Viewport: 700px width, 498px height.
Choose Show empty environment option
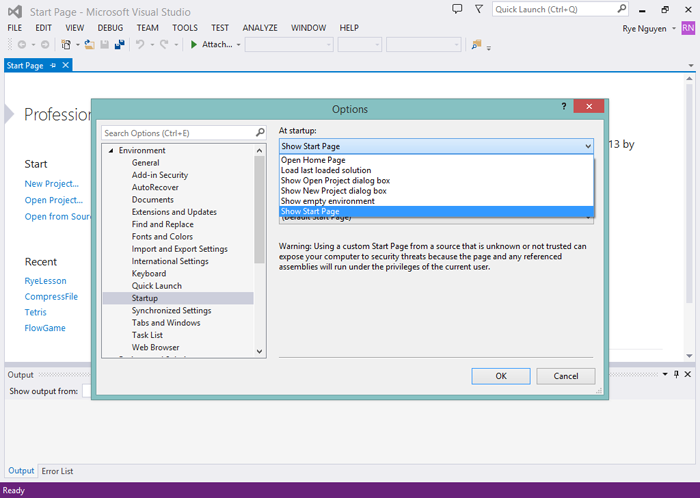tap(436, 201)
